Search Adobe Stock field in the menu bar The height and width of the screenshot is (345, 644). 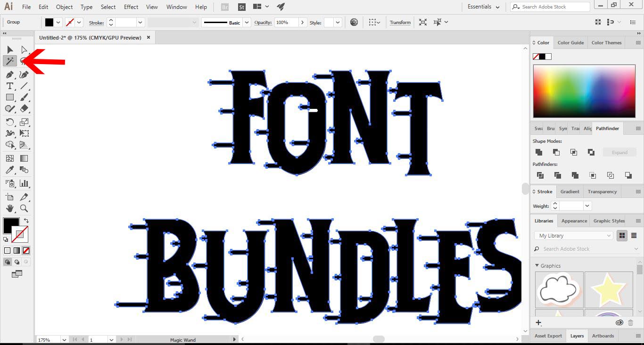coord(550,7)
